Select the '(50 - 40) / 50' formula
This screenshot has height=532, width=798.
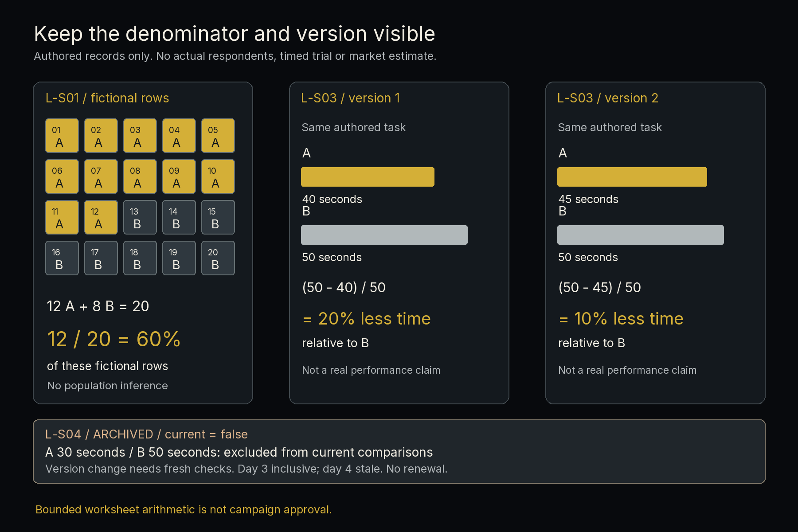344,287
